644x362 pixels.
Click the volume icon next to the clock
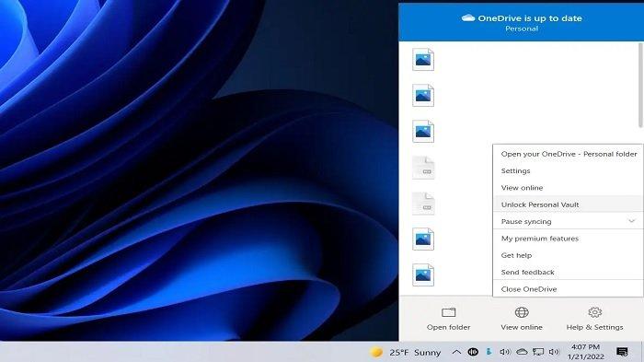[x=554, y=352]
